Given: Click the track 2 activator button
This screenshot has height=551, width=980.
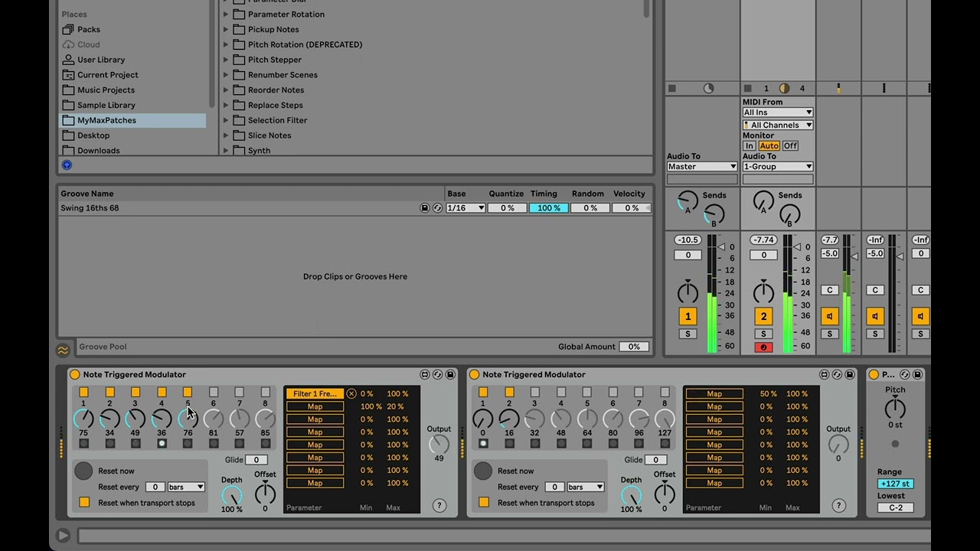Looking at the screenshot, I should 763,316.
